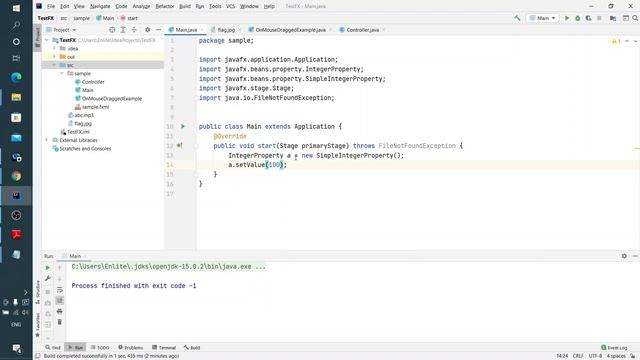Open the layout window icon beside search
Screen dimensions: 640x360
625,18
